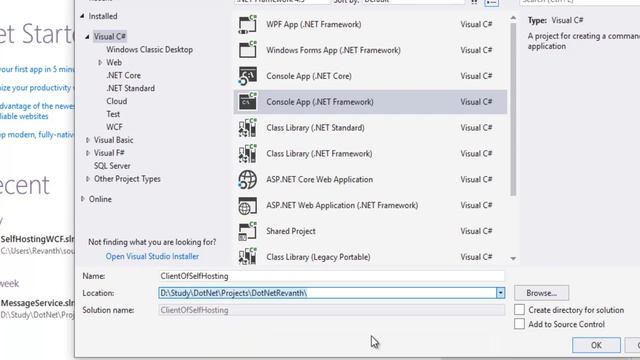Select Windows Classic Desktop category

click(x=149, y=50)
